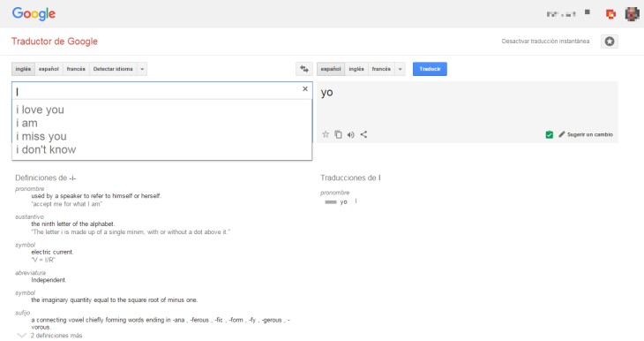This screenshot has height=341, width=644.
Task: Copy the translation with the clipboard icon
Action: [x=338, y=134]
